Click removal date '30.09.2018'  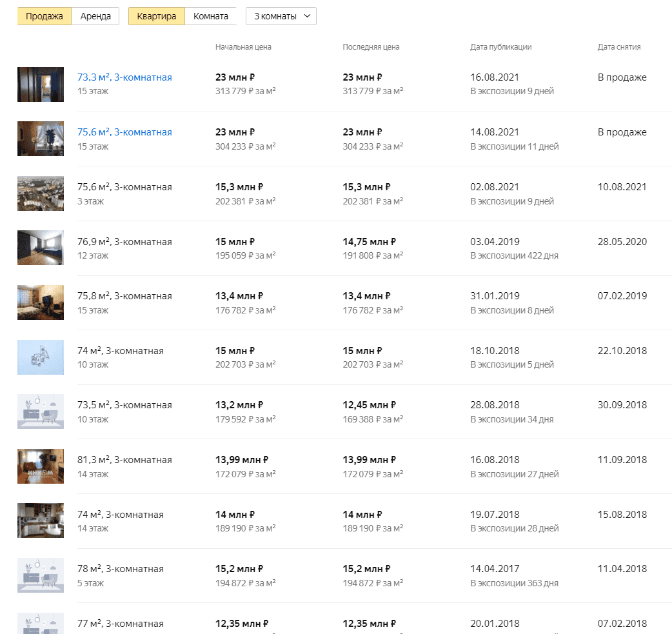tap(622, 404)
